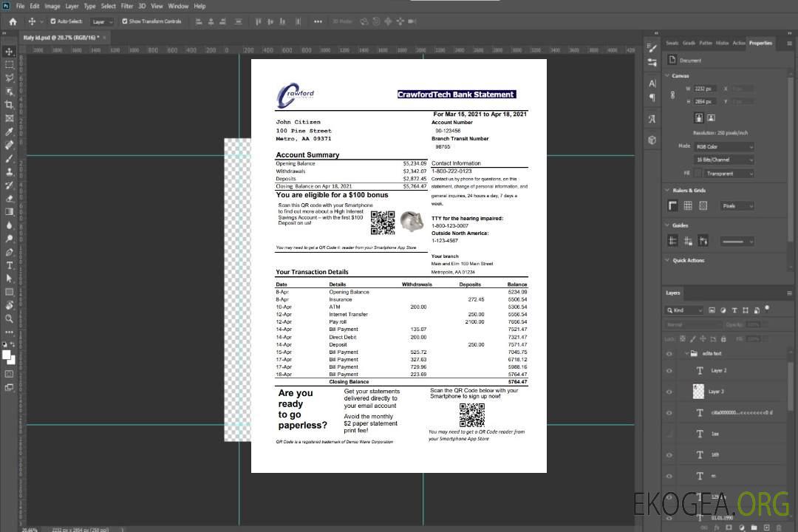The image size is (798, 532).
Task: Open the Auto-Select Layer dropdown
Action: 102,22
